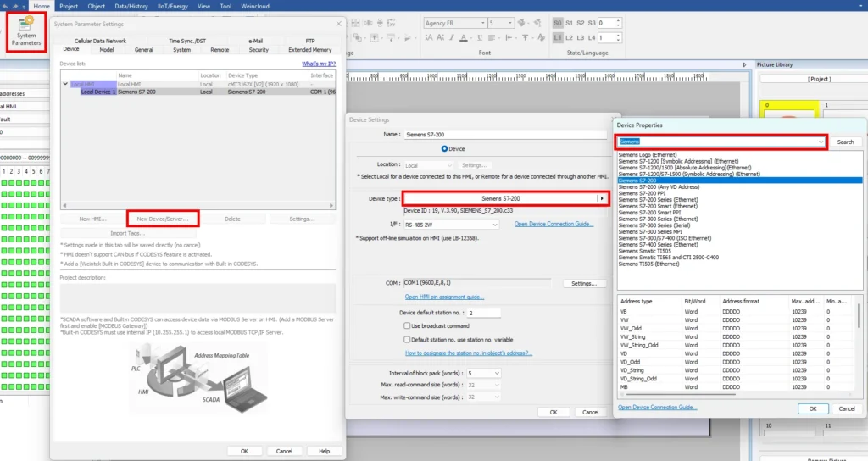Collapse the Local HMI tree node

coord(66,85)
